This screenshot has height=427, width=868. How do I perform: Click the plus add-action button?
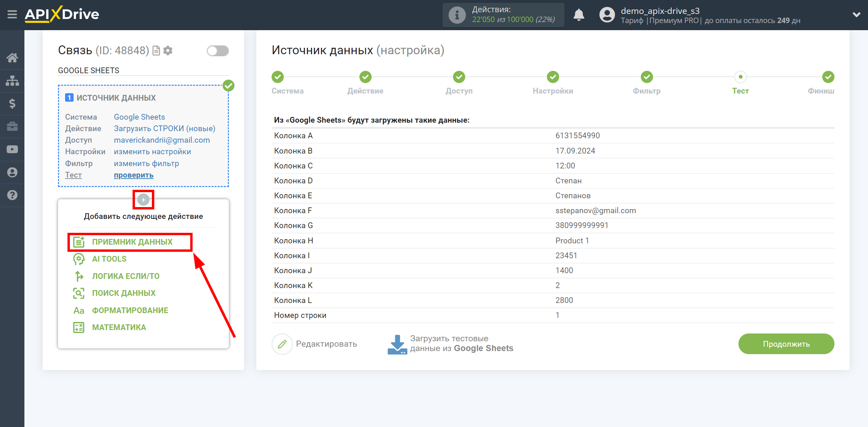click(143, 200)
